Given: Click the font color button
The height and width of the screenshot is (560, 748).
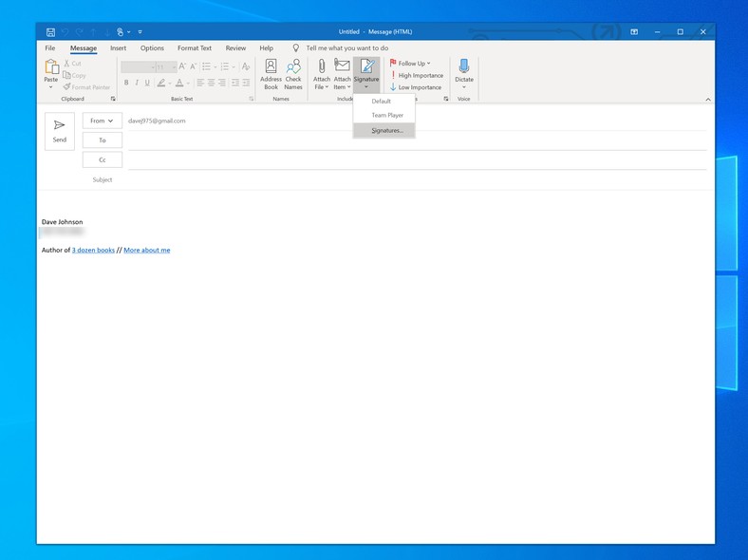Looking at the screenshot, I should tap(179, 83).
